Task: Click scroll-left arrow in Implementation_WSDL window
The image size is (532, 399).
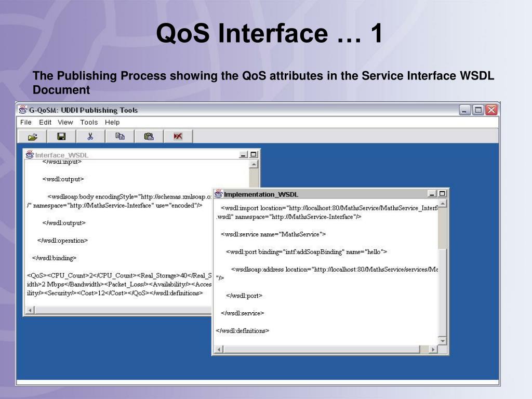Action: pos(219,349)
